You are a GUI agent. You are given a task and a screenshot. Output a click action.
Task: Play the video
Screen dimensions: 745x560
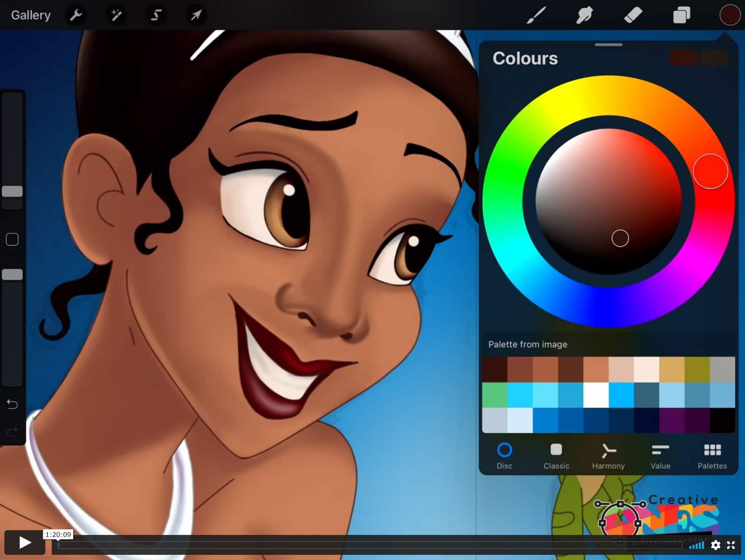click(25, 542)
